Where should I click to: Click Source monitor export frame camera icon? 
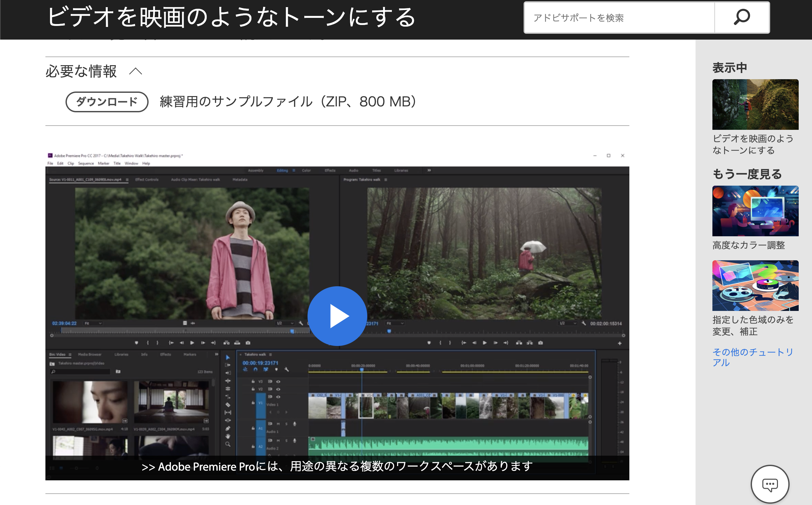pos(248,343)
